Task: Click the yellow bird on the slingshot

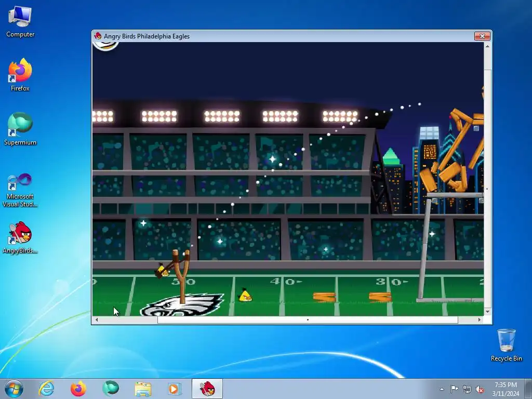Action: 162,270
